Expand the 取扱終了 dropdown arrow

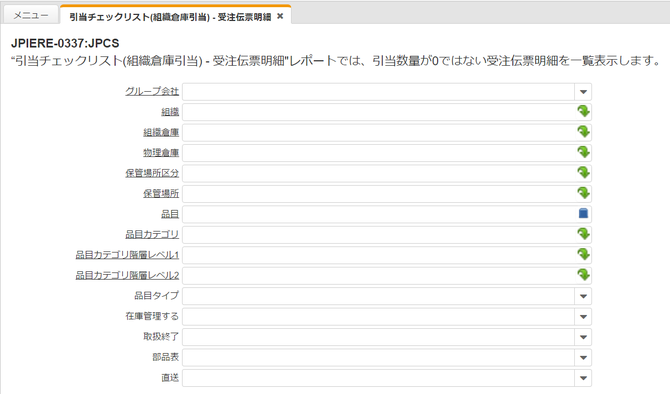[583, 337]
